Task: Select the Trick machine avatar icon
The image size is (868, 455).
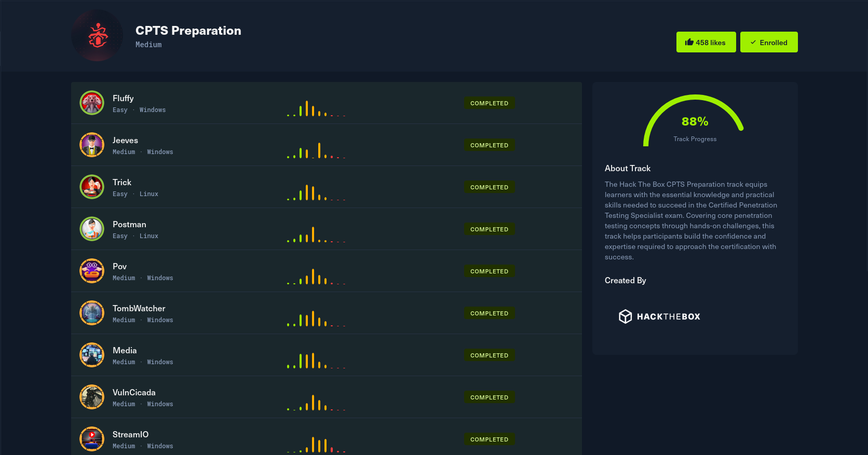Action: [x=92, y=187]
